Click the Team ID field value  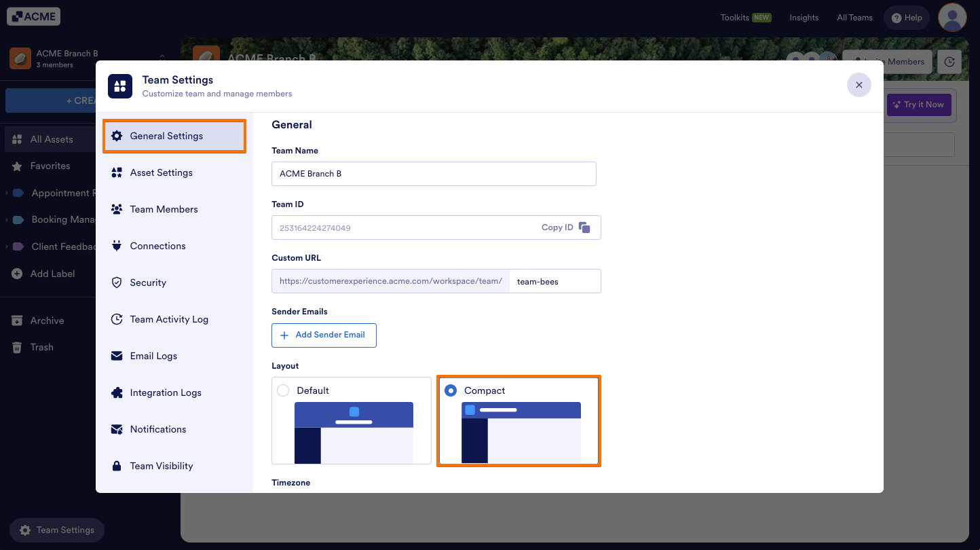pos(315,228)
